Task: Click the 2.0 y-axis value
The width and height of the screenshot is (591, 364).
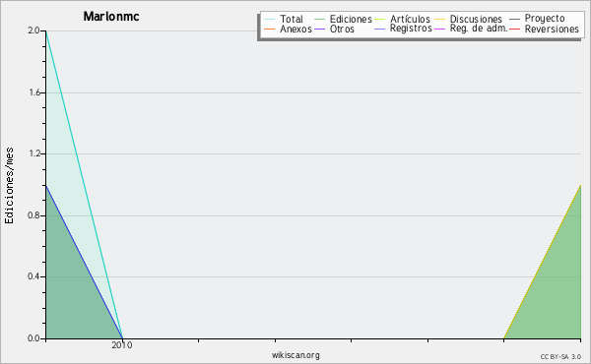Action: point(33,30)
